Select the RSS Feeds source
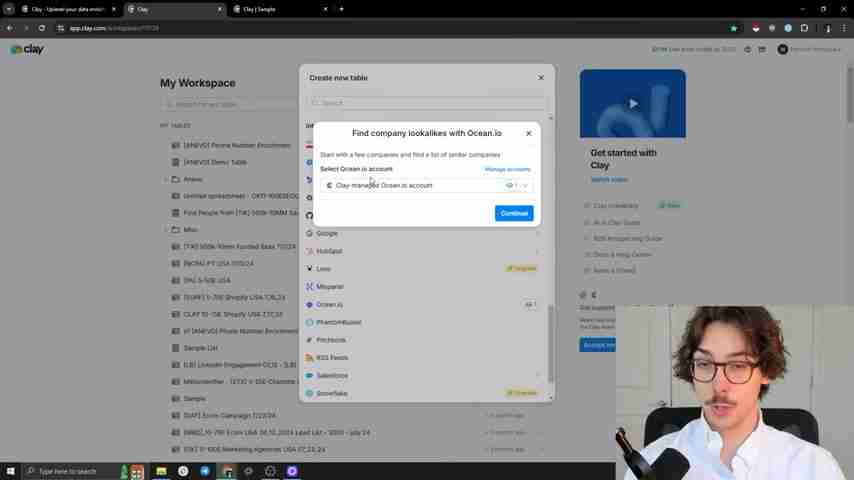The width and height of the screenshot is (854, 480). point(332,358)
